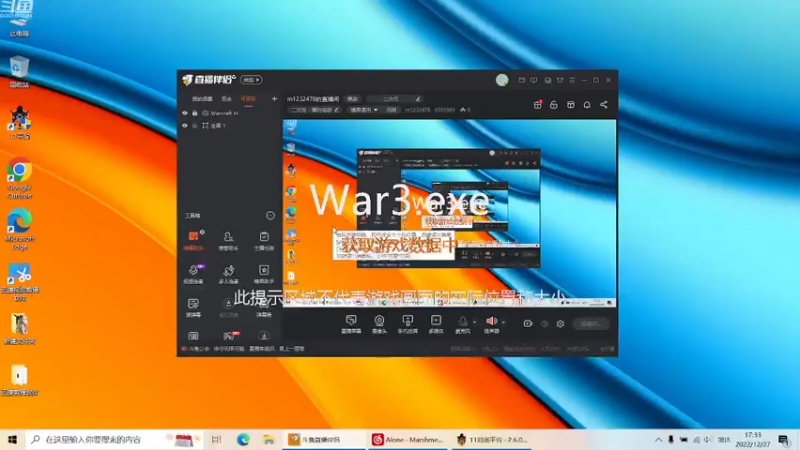The width and height of the screenshot is (800, 450).
Task: Open the settings gear in the bottom bar
Action: coord(560,323)
